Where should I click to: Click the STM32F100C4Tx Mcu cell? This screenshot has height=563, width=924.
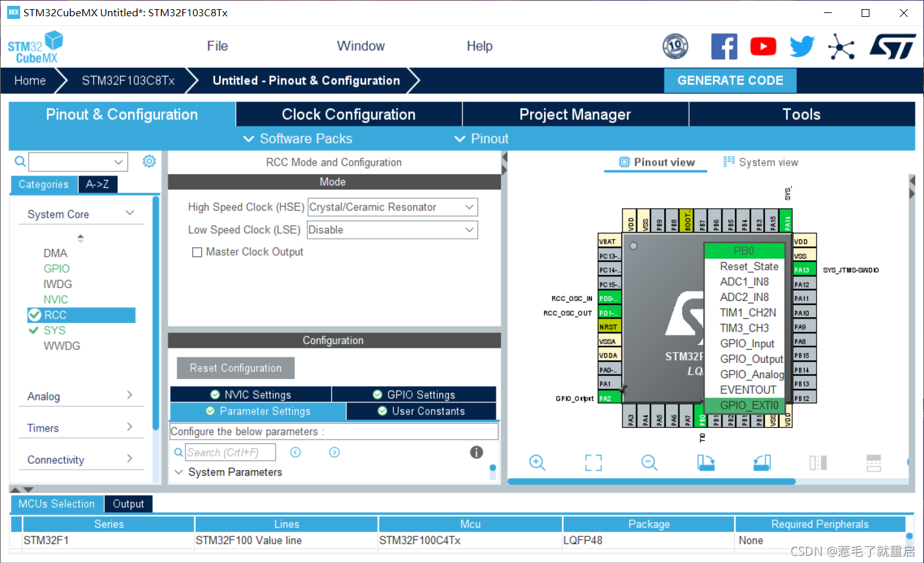470,540
